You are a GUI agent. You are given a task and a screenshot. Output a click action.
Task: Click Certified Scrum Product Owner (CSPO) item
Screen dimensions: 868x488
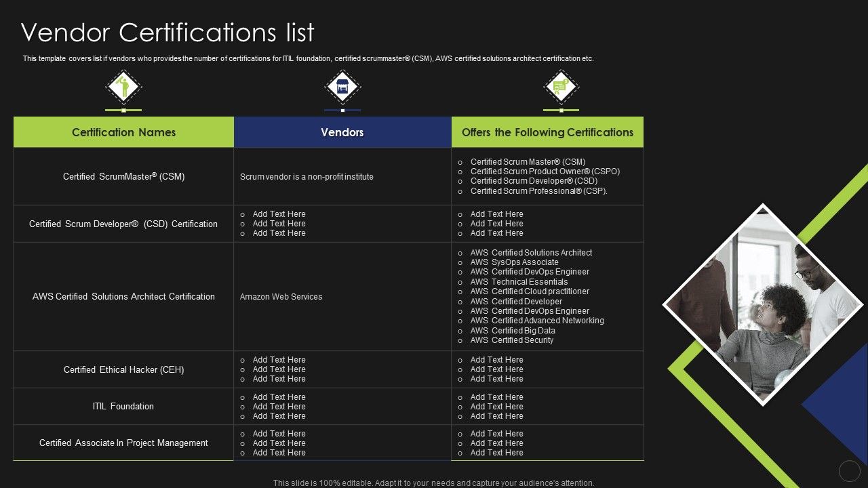click(x=545, y=171)
